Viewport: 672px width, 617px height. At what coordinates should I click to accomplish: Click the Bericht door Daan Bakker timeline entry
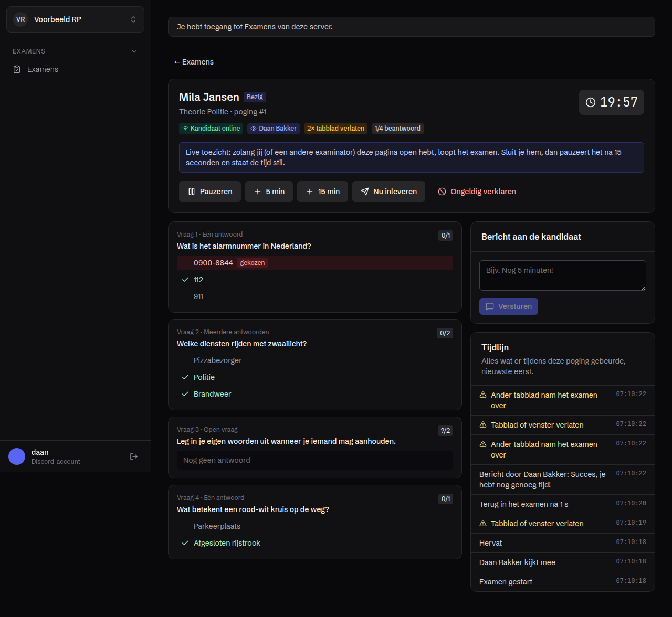tap(563, 480)
